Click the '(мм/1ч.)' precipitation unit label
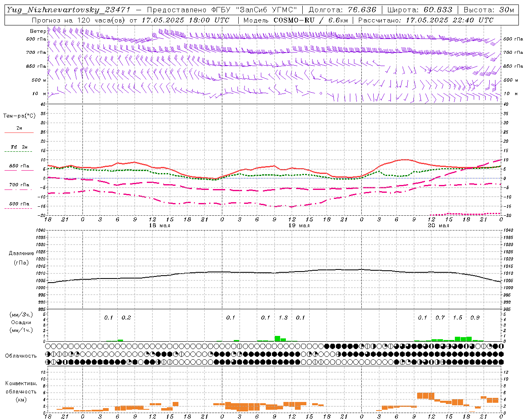Viewport: 525px width, 420px height. coord(21,330)
